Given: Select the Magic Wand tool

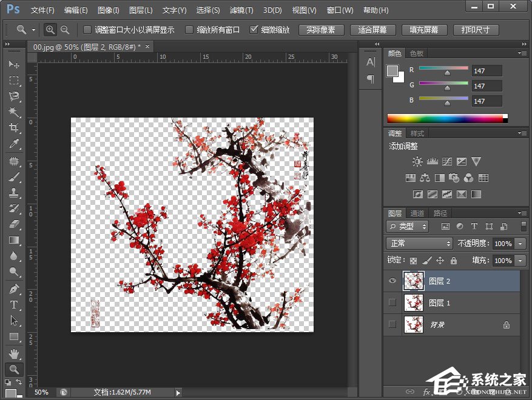Looking at the screenshot, I should tap(14, 112).
